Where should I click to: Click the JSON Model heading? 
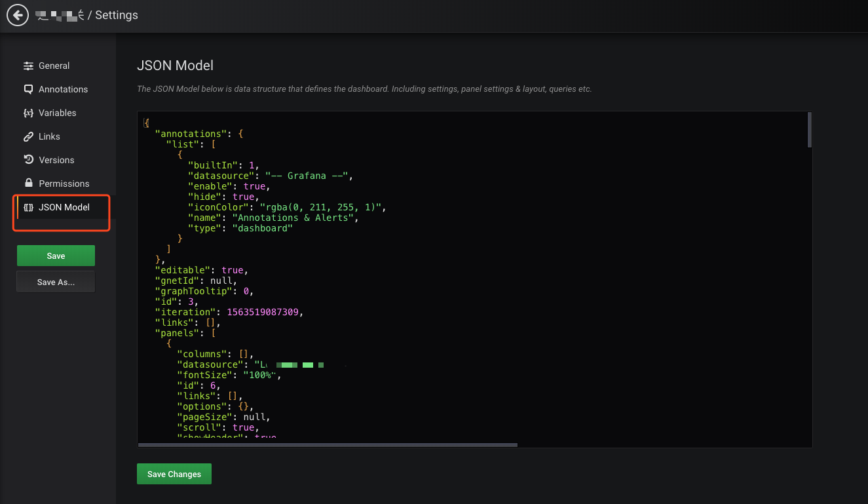(x=175, y=66)
